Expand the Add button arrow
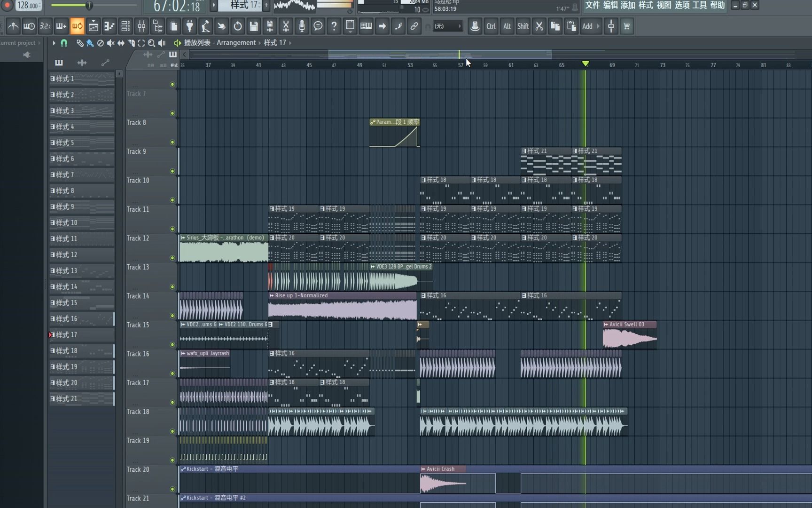 598,26
